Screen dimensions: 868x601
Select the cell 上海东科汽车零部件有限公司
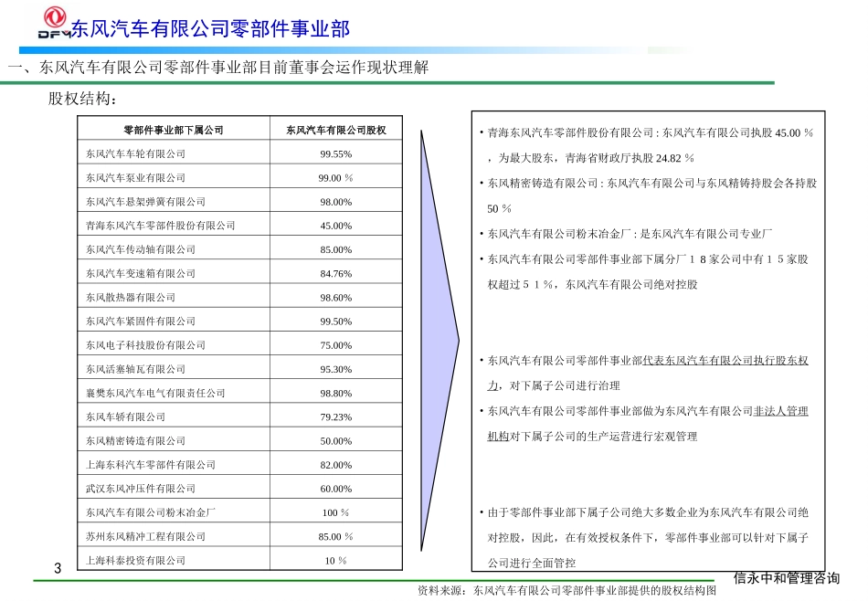click(150, 464)
